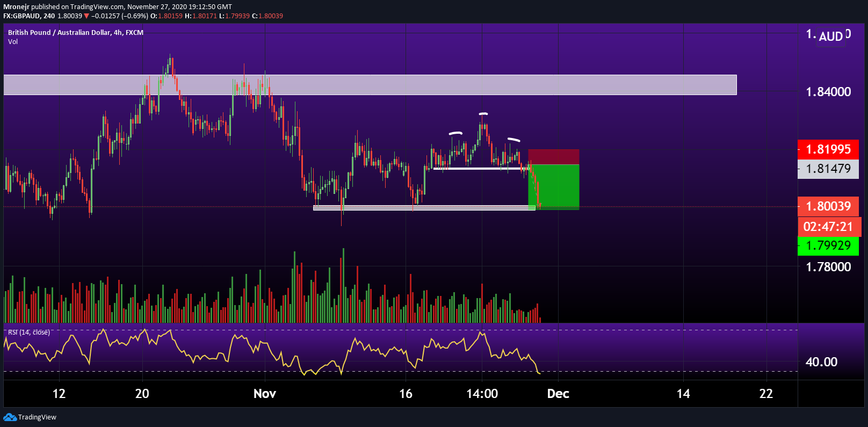
Task: Click the 1.78000 price axis label
Action: 828,267
